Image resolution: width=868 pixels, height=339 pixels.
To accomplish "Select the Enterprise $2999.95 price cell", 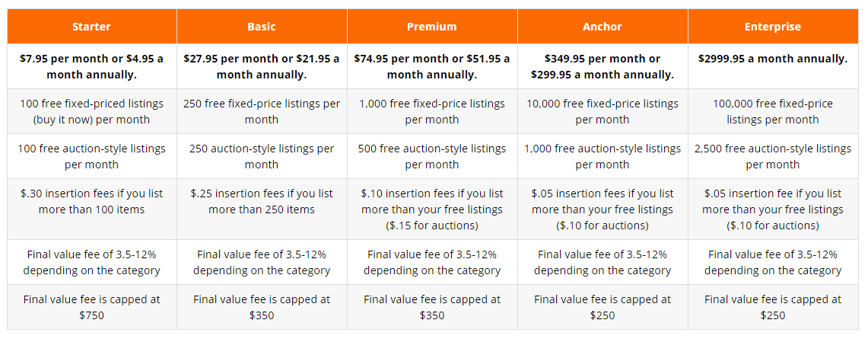I will (773, 66).
